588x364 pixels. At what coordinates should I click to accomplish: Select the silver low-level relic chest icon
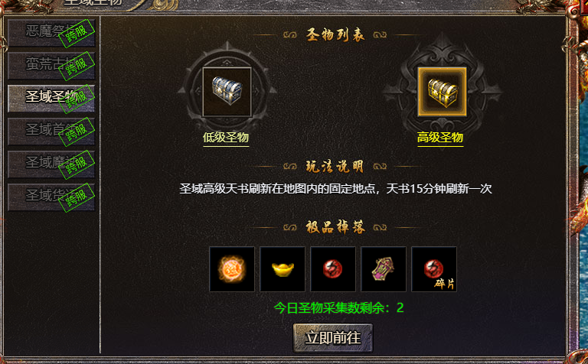(227, 92)
